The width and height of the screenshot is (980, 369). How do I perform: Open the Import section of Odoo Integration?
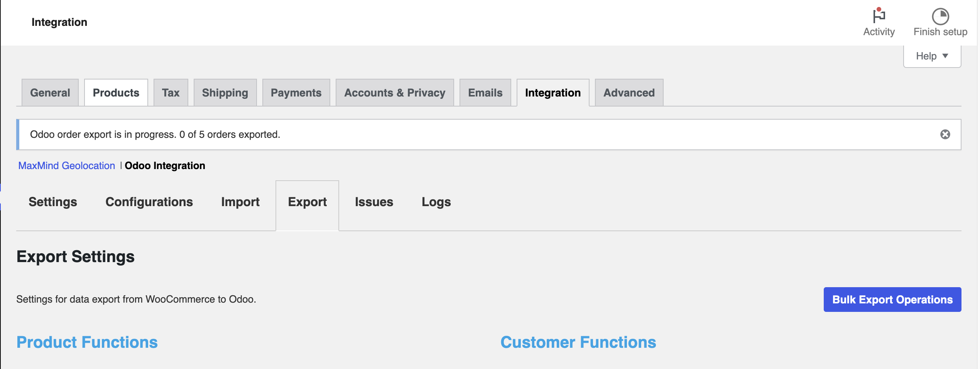pos(240,201)
